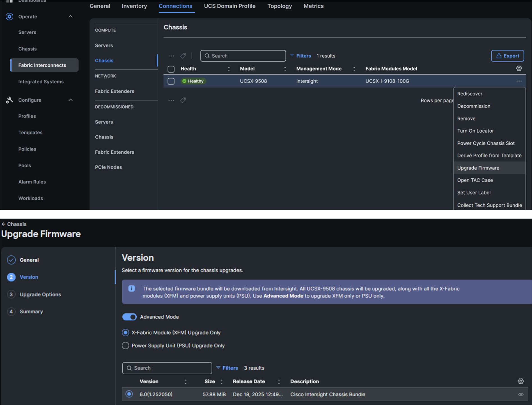The height and width of the screenshot is (405, 532).
Task: Collapse the Operate section chevron
Action: [x=71, y=17]
